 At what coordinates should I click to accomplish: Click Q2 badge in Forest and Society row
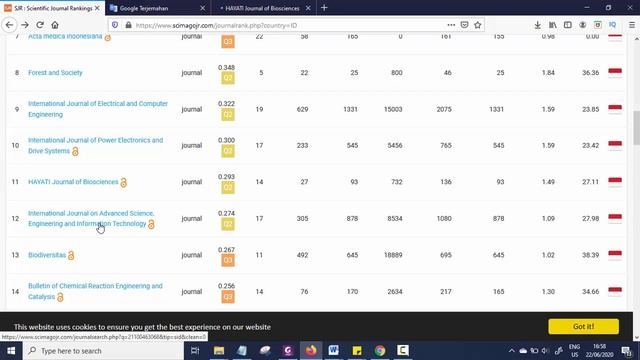point(228,78)
